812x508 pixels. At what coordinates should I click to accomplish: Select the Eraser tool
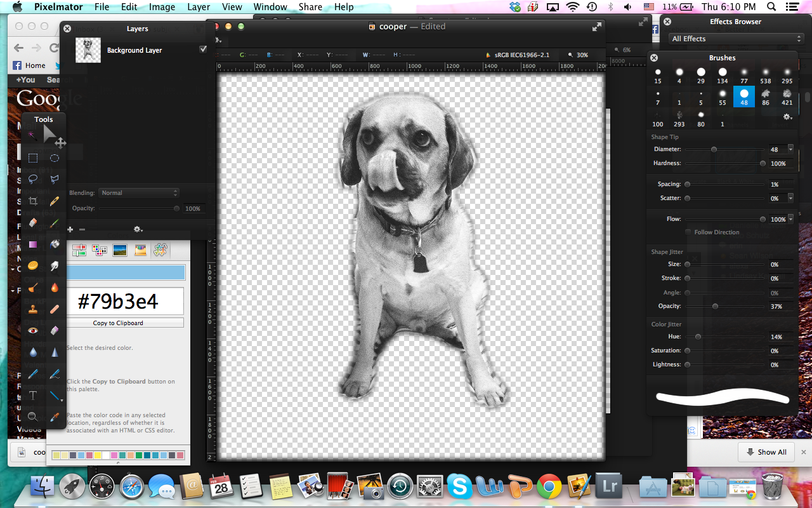[33, 222]
